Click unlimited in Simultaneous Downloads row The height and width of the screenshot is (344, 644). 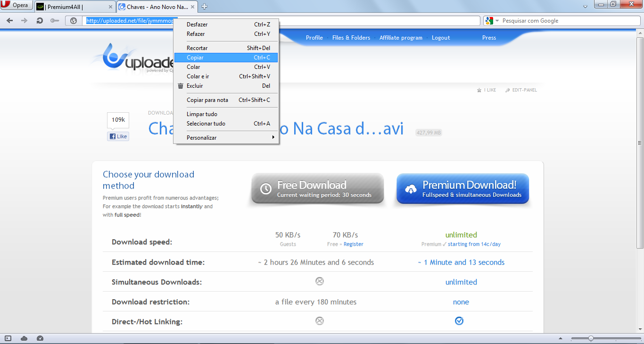coord(461,282)
